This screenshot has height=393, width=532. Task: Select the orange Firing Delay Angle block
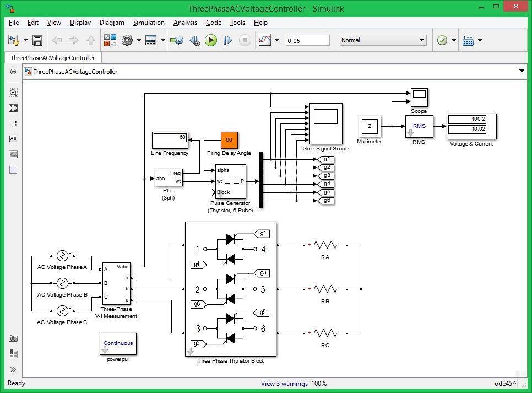point(229,140)
